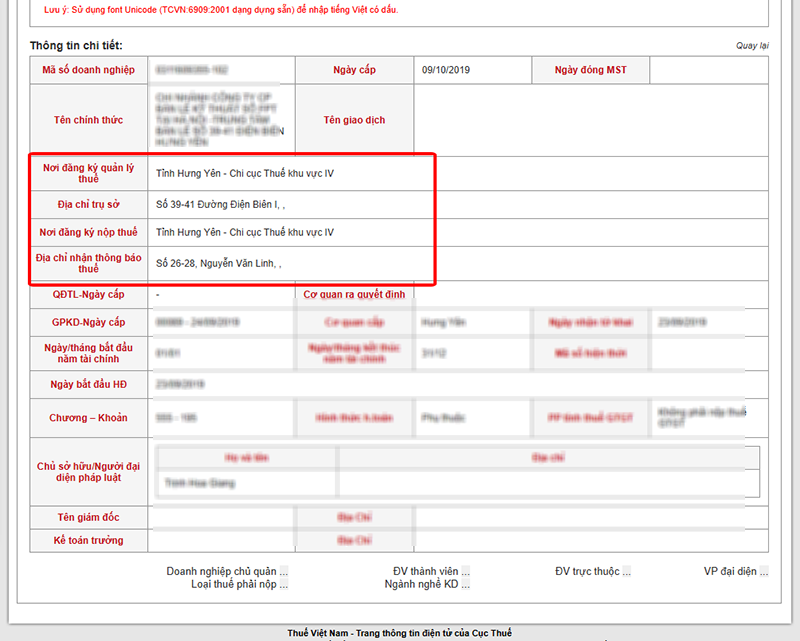This screenshot has width=800, height=641.
Task: Open 'Ngành nghề KD ...' link
Action: 431,584
